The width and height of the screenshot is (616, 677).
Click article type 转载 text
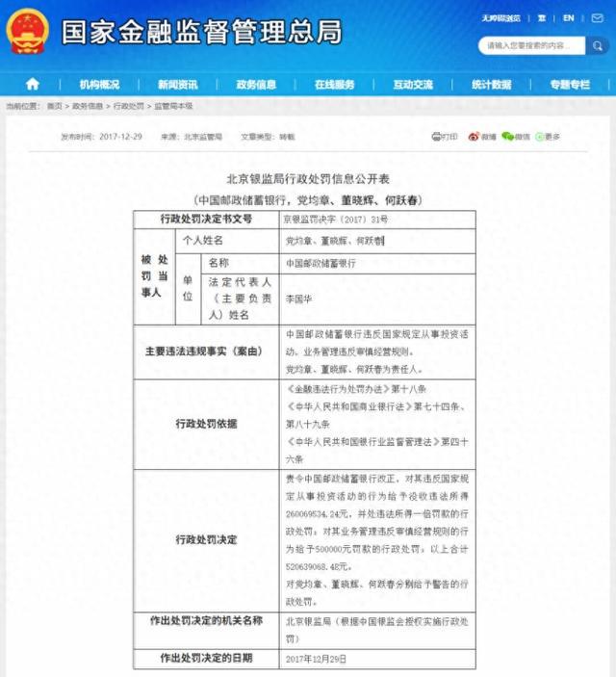(287, 137)
